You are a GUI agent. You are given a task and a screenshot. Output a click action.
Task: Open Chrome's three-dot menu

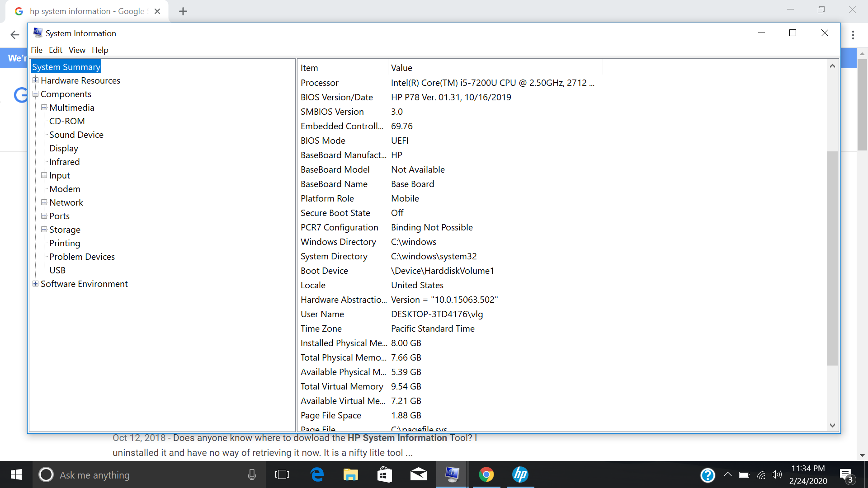pos(853,35)
